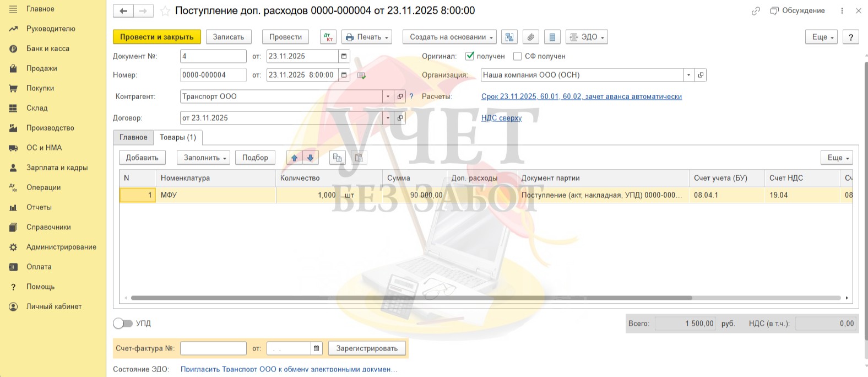Open Администрирование section
The width and height of the screenshot is (868, 377).
point(61,247)
